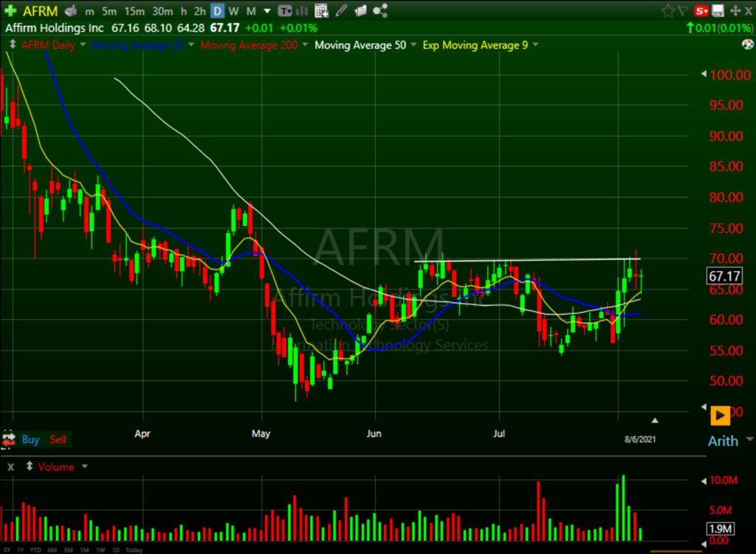Expand the Moving Average 20 dropdown

pos(191,45)
